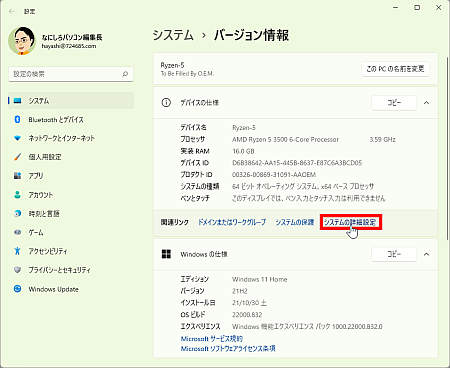Open プライバシーとセキュリティ shield icon
This screenshot has height=368, width=450.
pos(17,270)
